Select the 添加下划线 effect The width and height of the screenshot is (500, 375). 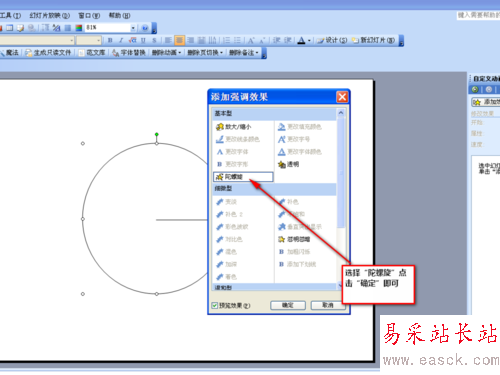point(297,264)
